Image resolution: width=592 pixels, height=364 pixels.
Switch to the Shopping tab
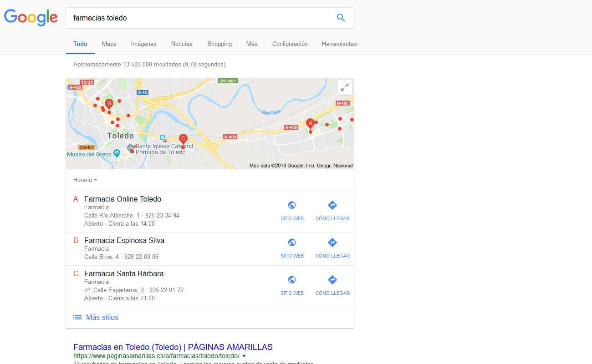tap(219, 44)
